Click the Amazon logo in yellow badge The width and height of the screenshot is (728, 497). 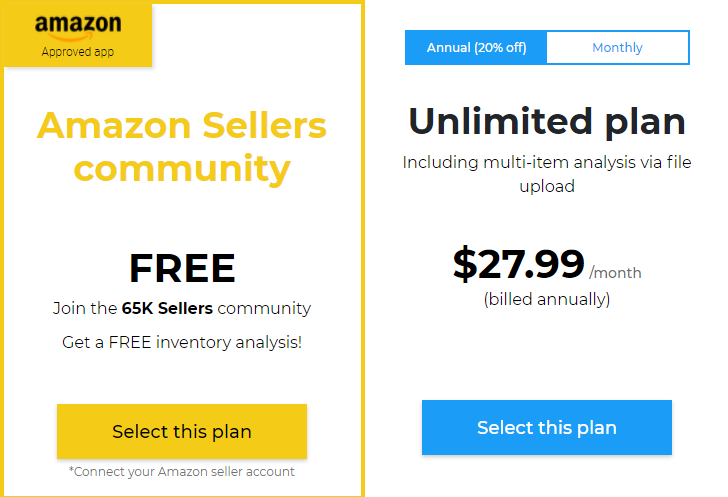coord(78,27)
